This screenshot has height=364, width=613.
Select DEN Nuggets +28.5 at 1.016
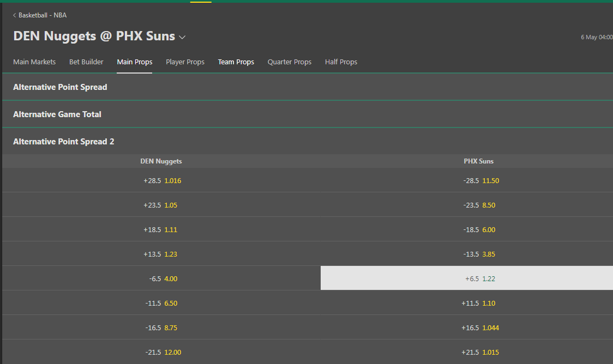point(162,180)
